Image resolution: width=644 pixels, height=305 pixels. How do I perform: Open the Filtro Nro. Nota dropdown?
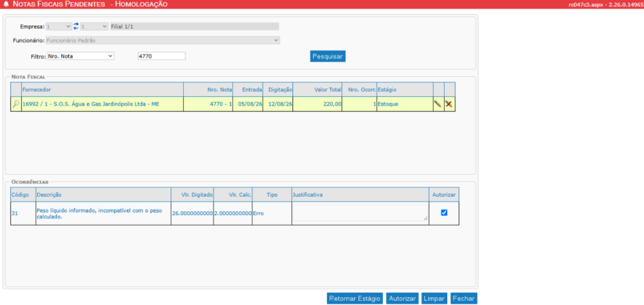(80, 56)
